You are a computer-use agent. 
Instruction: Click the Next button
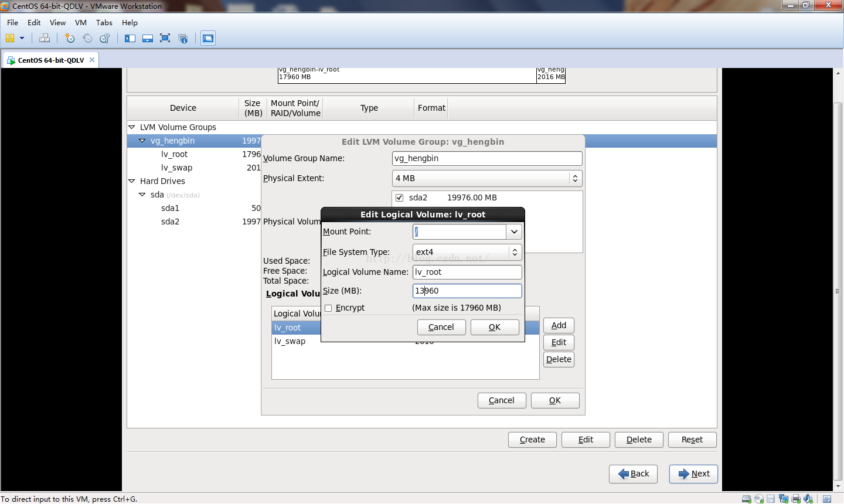[693, 474]
